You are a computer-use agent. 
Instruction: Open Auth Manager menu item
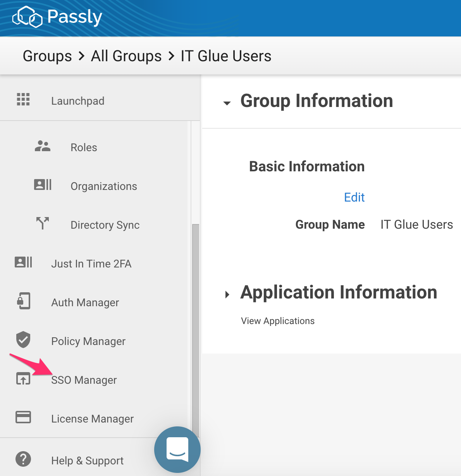coord(85,303)
